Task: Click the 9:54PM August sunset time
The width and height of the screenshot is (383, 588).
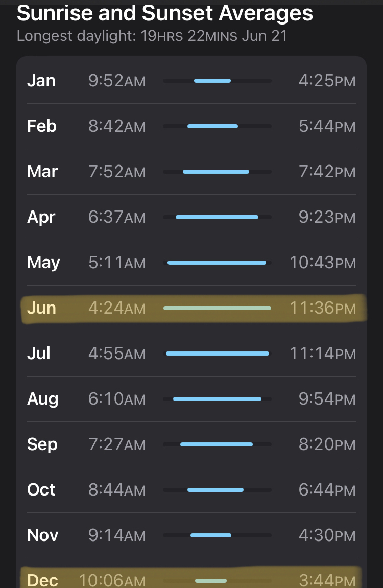Action: (327, 399)
